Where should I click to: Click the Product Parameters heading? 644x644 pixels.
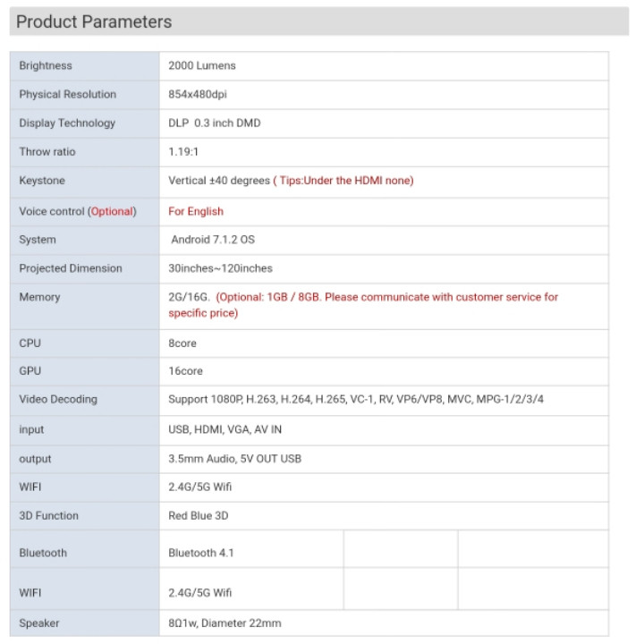click(x=94, y=21)
